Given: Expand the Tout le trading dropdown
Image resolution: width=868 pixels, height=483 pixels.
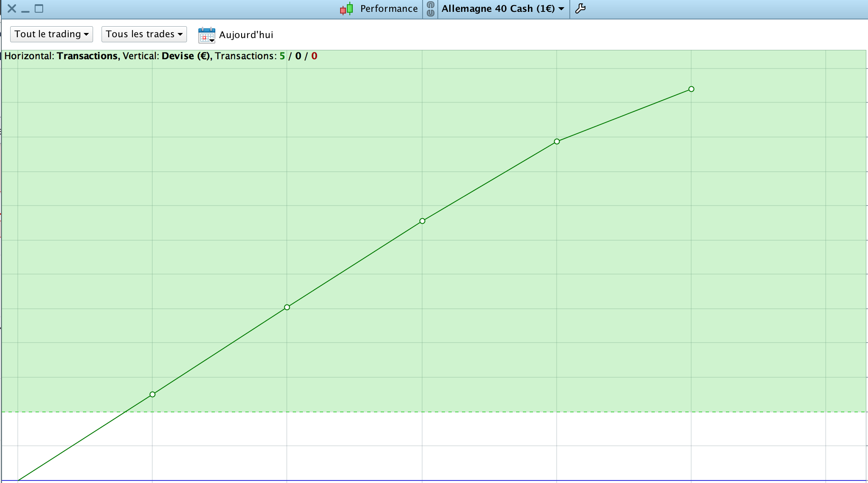Looking at the screenshot, I should pos(51,34).
